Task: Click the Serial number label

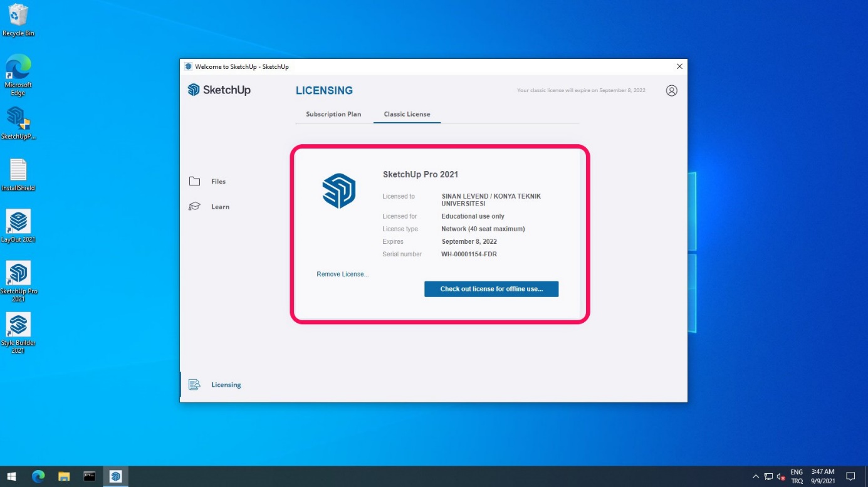Action: pyautogui.click(x=402, y=254)
